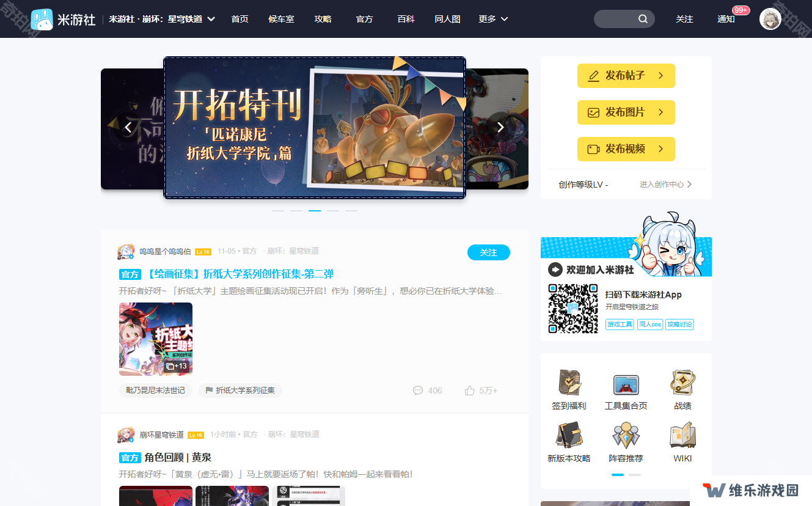Click the chevron arrow on the 发布帖子 button
The height and width of the screenshot is (506, 812).
[660, 76]
